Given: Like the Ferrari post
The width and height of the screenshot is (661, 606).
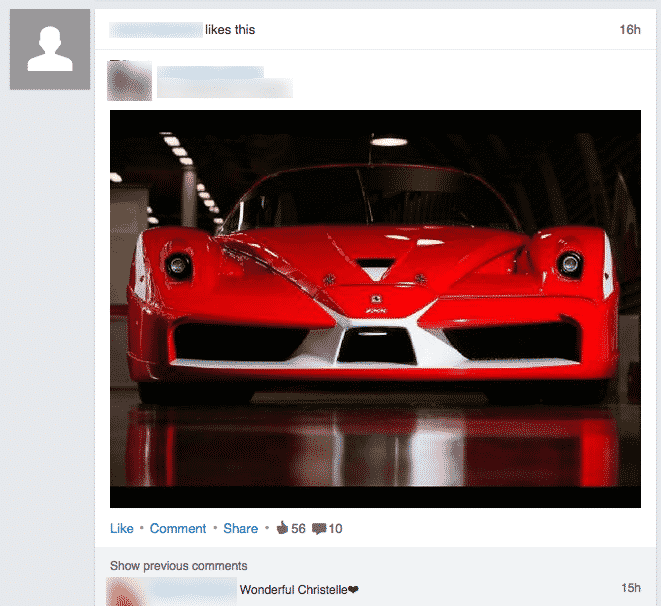Looking at the screenshot, I should (121, 528).
